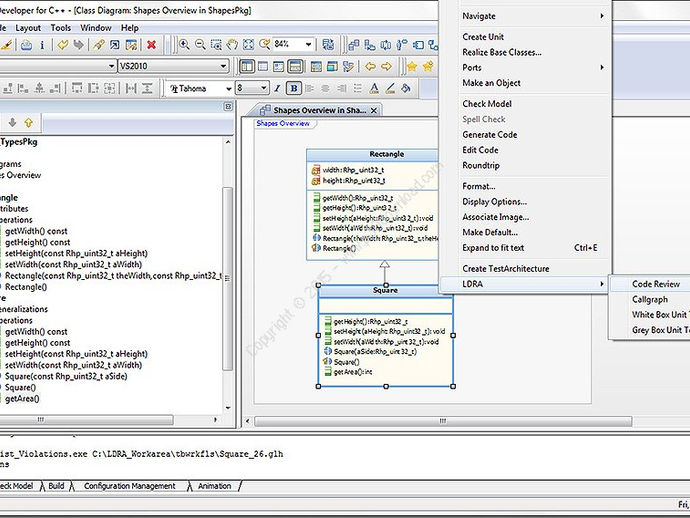Click the grey redo arrow icon
Viewport: 690px width, 518px height.
click(78, 44)
